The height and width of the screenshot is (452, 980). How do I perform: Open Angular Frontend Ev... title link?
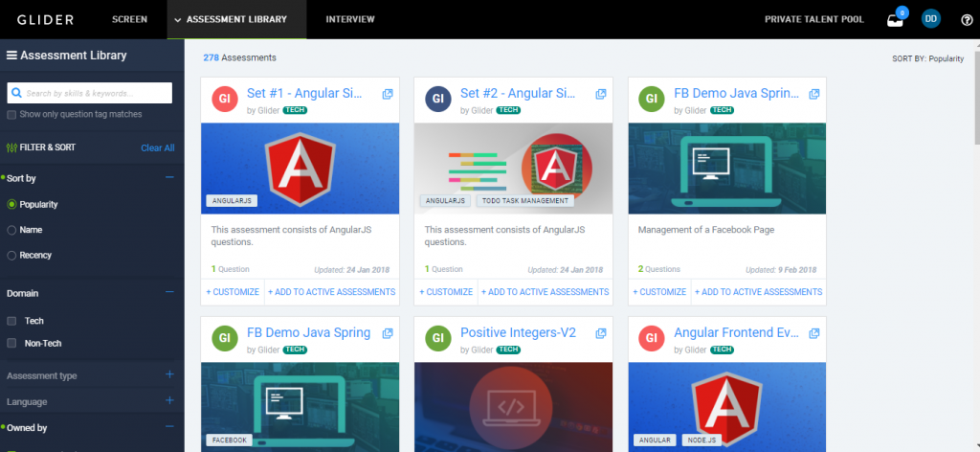pyautogui.click(x=737, y=332)
